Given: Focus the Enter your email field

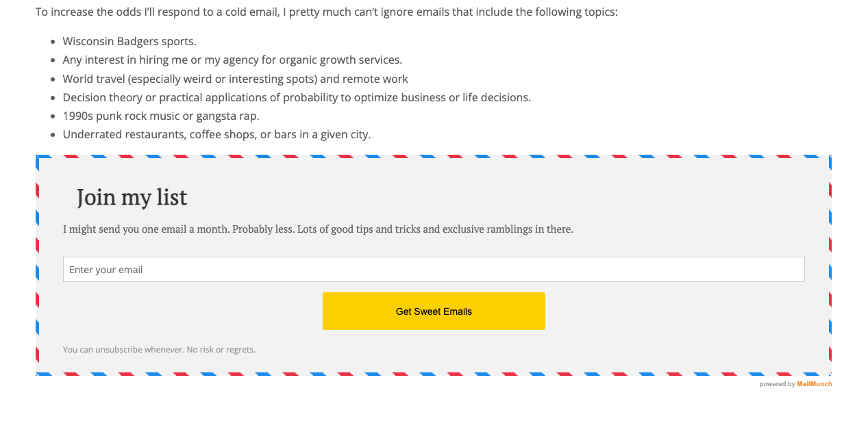Looking at the screenshot, I should tap(434, 270).
